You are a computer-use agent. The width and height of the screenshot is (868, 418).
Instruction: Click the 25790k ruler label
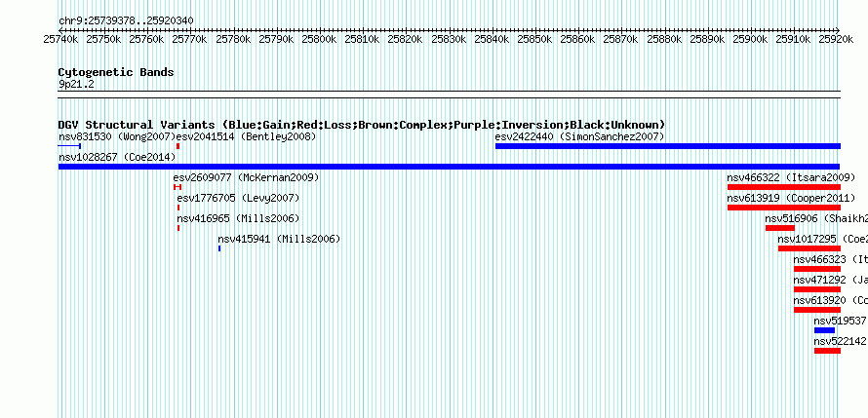(x=276, y=40)
